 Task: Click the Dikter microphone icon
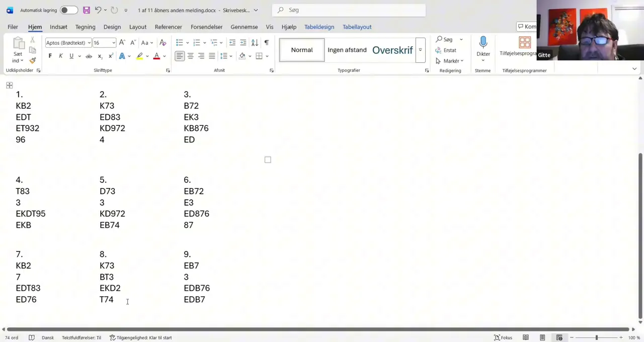pyautogui.click(x=483, y=43)
